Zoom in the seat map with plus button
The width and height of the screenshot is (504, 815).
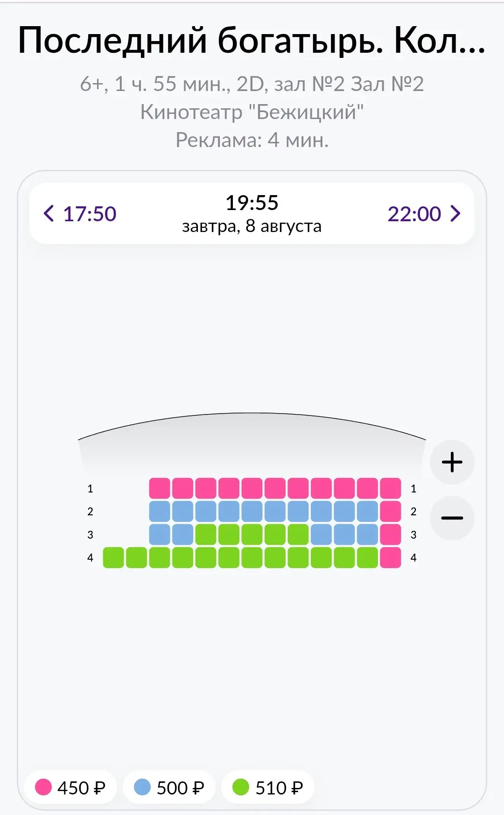452,462
